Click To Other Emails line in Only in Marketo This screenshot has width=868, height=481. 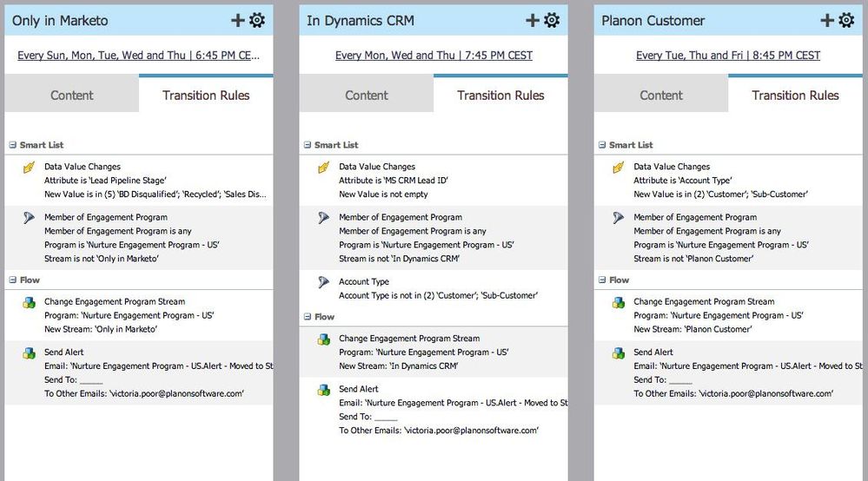point(144,393)
